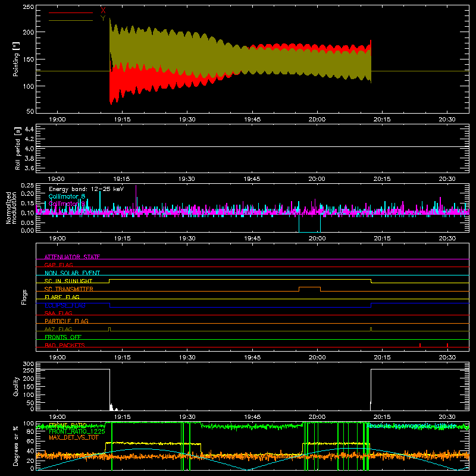Click the Collimator 9 legend entry

point(67,203)
